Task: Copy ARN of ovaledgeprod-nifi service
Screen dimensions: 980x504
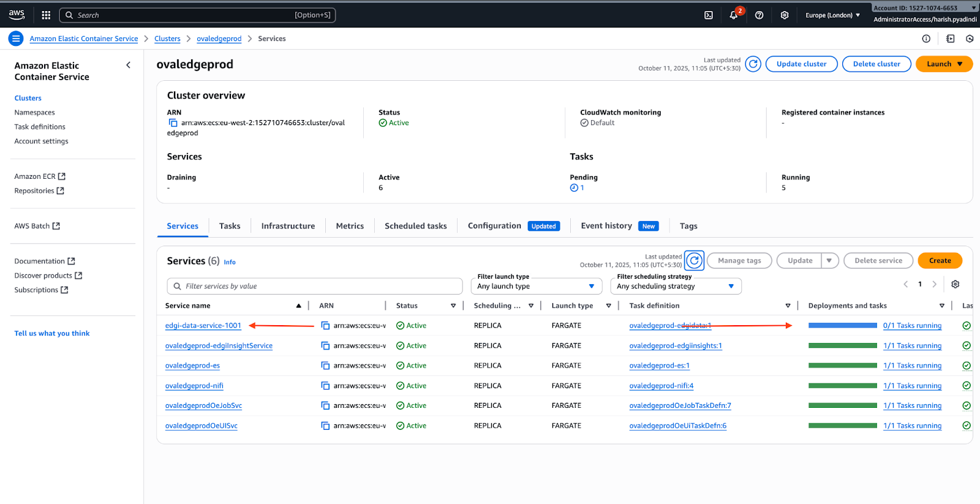Action: [x=325, y=386]
